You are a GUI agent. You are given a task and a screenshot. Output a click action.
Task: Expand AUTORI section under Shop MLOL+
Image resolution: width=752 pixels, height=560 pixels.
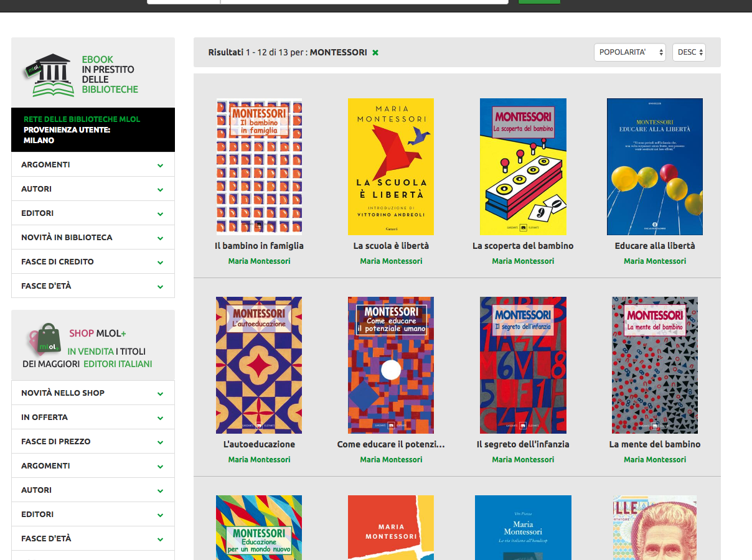pyautogui.click(x=93, y=490)
